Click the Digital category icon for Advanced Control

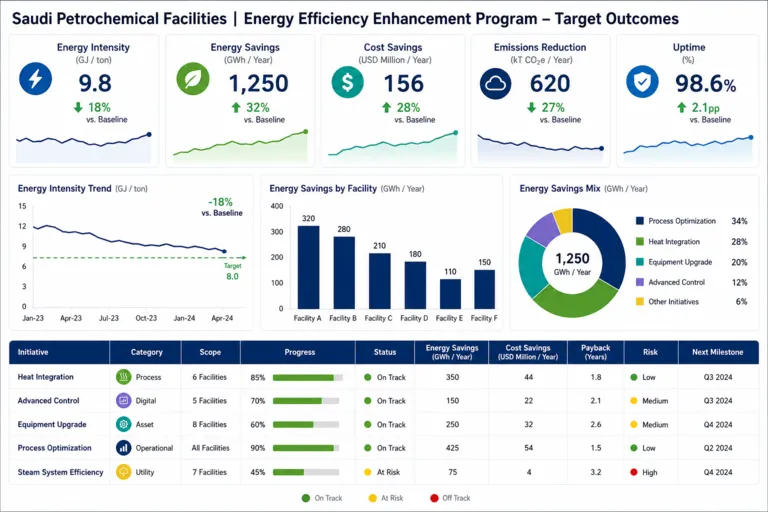pos(123,400)
